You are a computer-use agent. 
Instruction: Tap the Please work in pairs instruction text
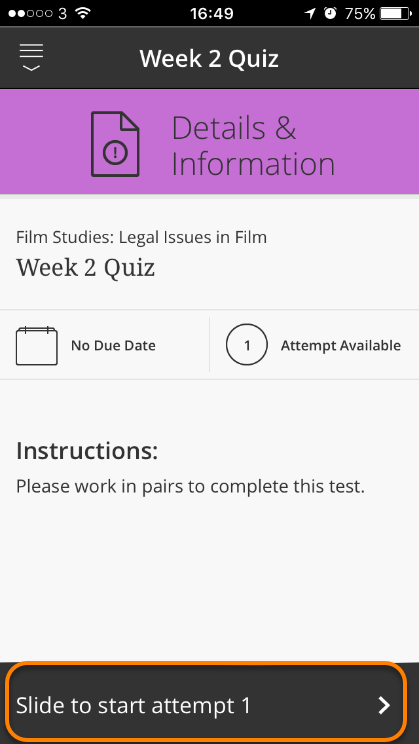(x=190, y=486)
